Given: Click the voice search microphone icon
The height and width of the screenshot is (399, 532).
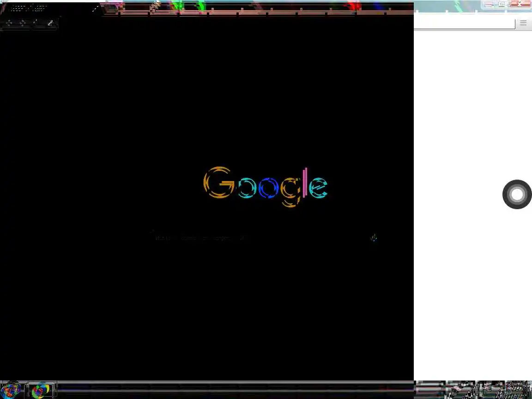Looking at the screenshot, I should pos(374,238).
